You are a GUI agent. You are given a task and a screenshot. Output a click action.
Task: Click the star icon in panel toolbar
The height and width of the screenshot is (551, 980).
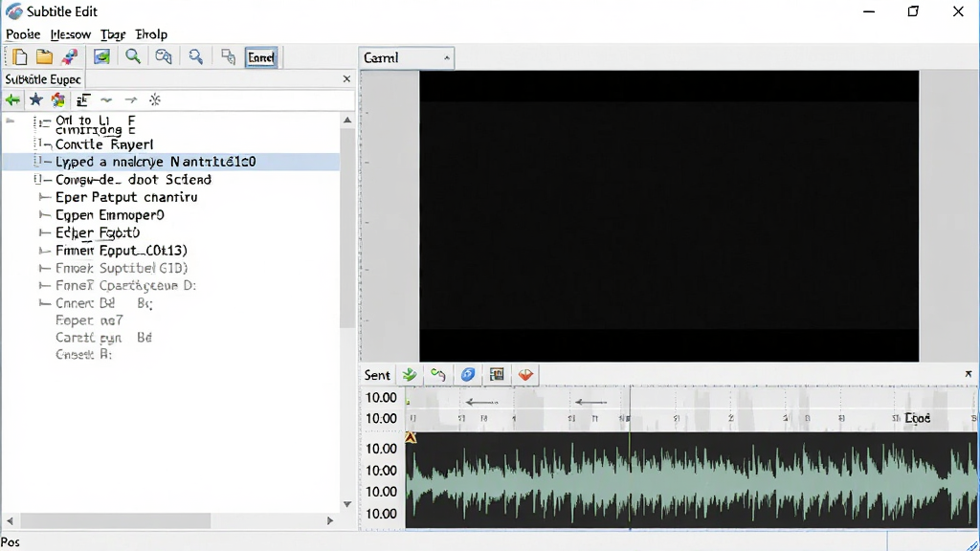[x=35, y=99]
